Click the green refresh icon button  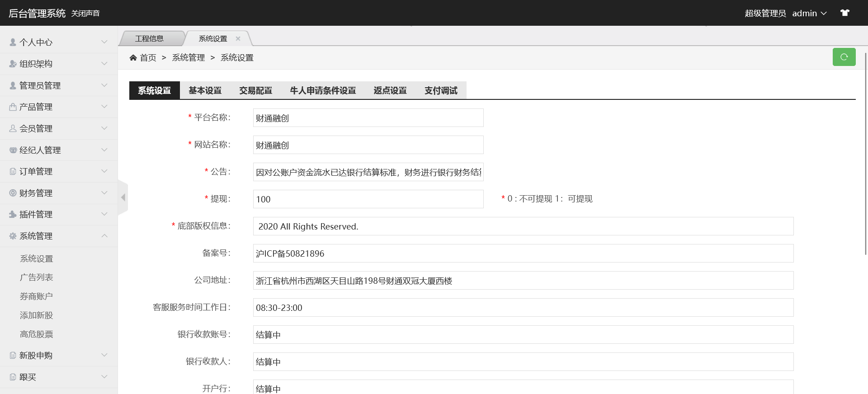[x=844, y=57]
